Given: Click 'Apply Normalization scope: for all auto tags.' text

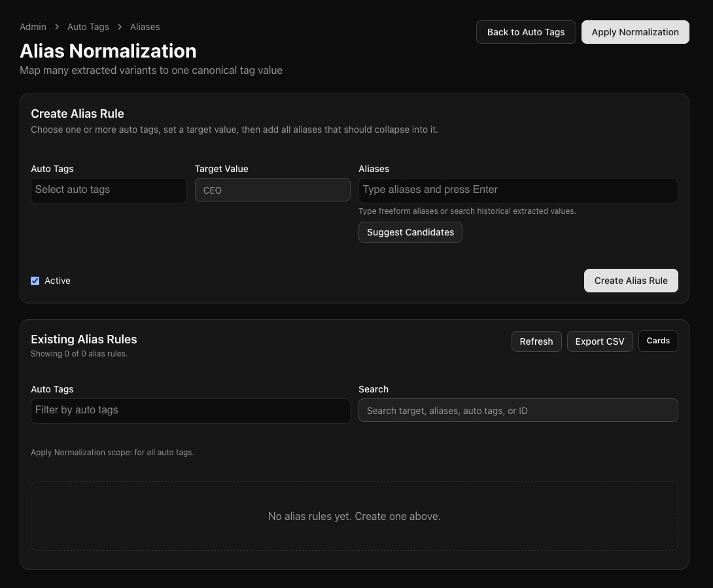Looking at the screenshot, I should 113,453.
